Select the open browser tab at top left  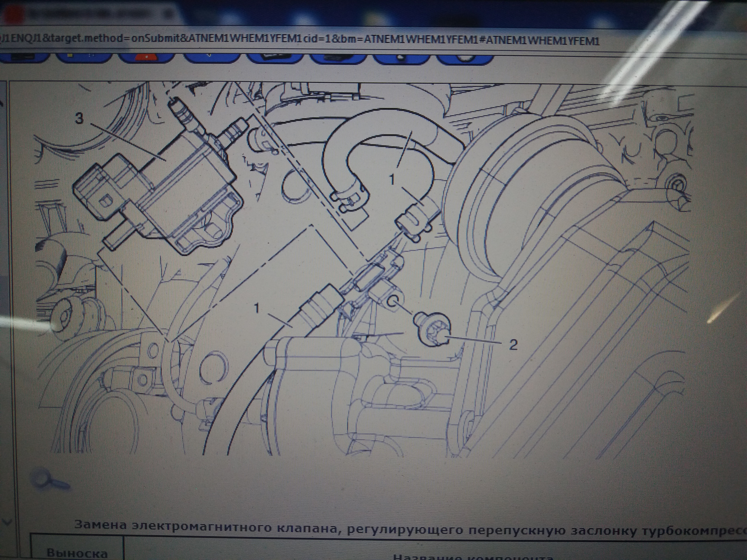pos(86,15)
